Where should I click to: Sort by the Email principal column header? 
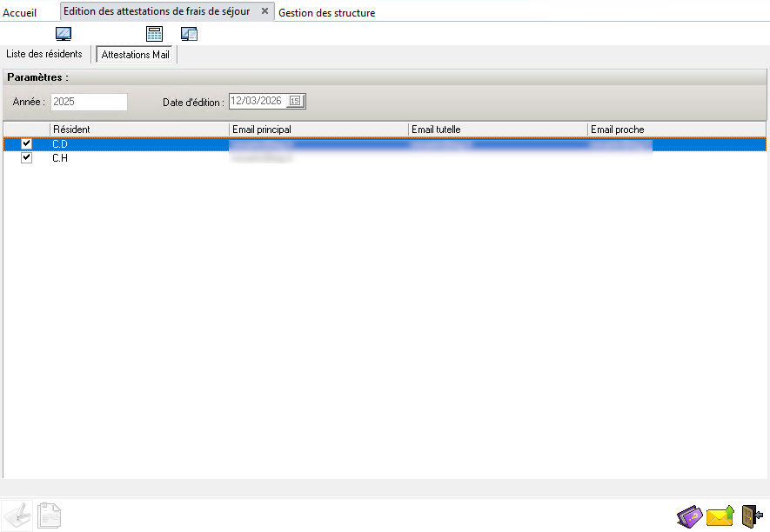[318, 130]
